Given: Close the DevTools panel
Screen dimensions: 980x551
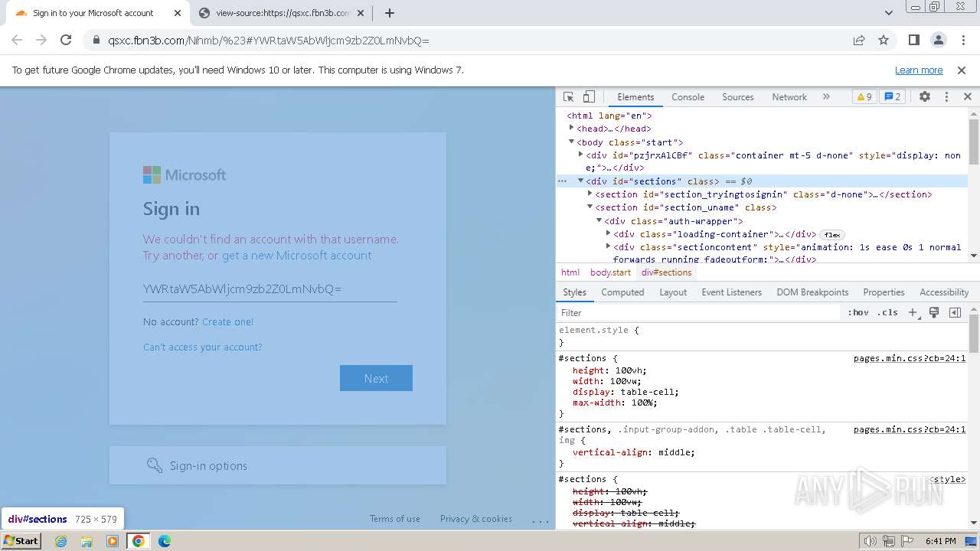Looking at the screenshot, I should 968,97.
